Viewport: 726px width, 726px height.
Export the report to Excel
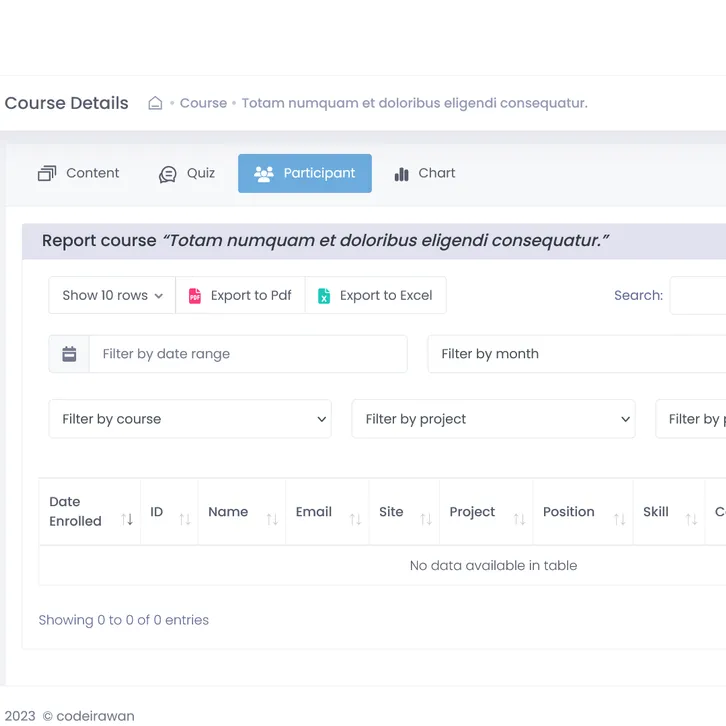pyautogui.click(x=375, y=295)
